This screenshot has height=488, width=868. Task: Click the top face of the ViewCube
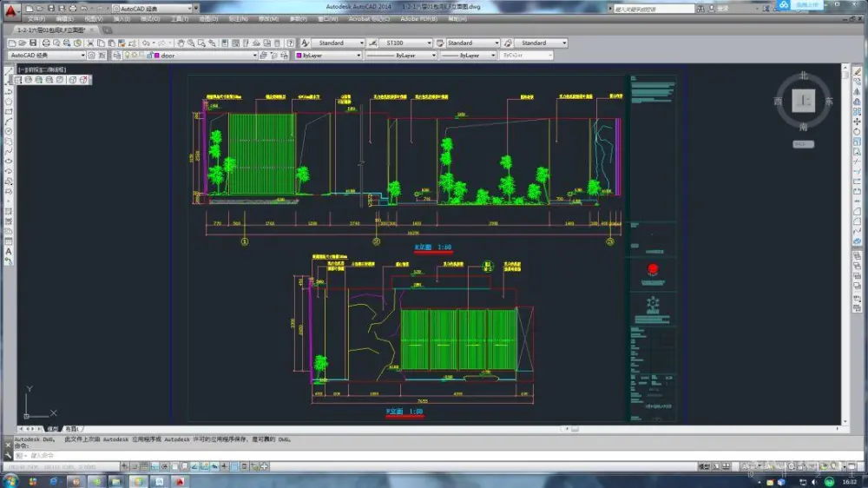tap(804, 102)
